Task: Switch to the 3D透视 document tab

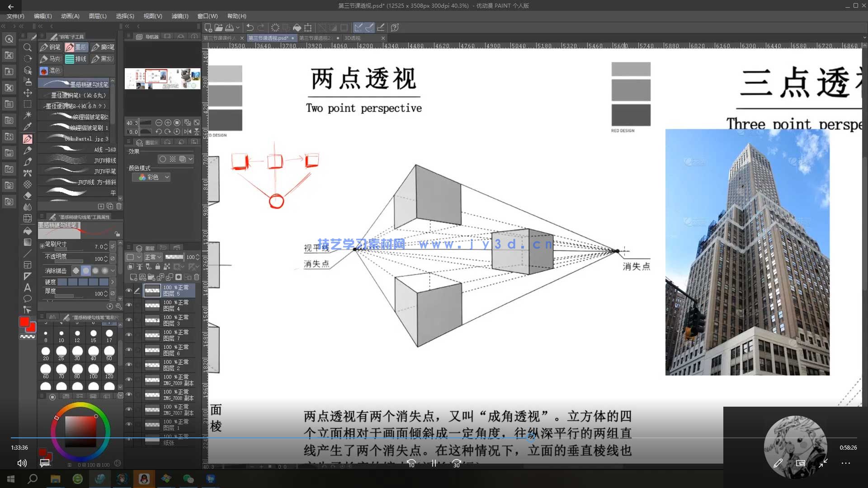Action: click(353, 38)
